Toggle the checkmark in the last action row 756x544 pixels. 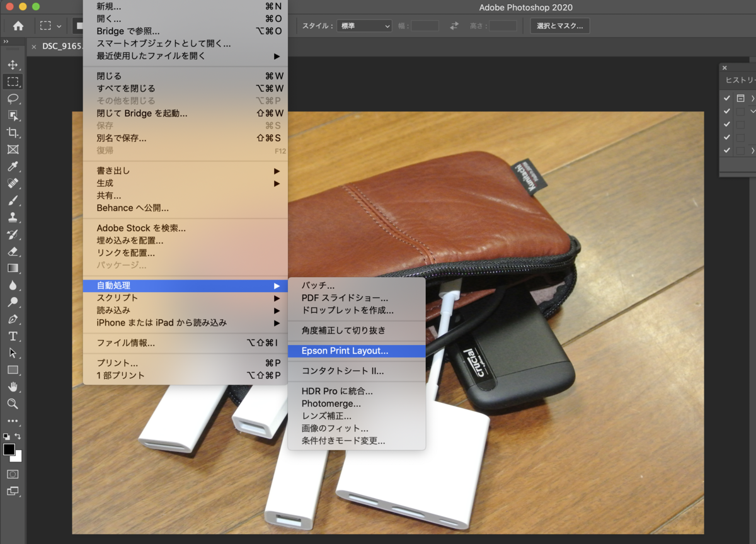[727, 150]
